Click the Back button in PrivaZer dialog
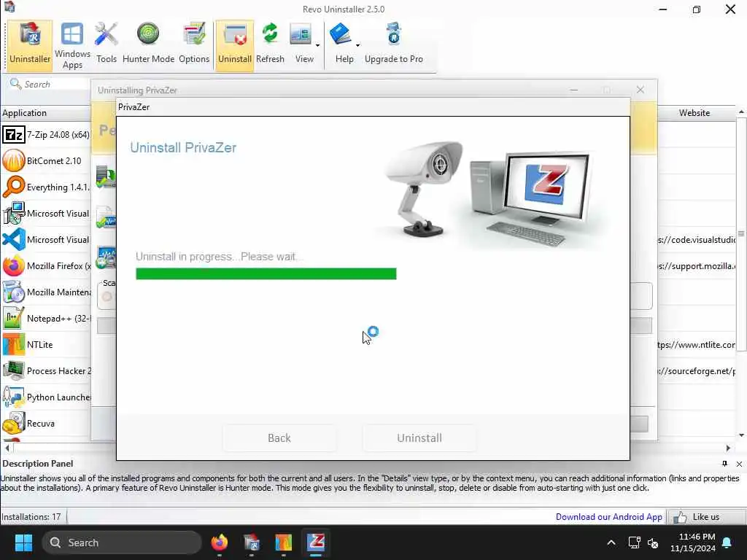Image resolution: width=747 pixels, height=560 pixels. [x=279, y=437]
